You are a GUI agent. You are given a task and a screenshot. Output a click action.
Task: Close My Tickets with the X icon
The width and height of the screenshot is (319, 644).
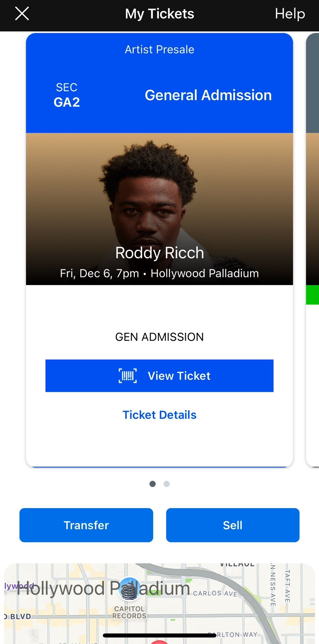(22, 14)
